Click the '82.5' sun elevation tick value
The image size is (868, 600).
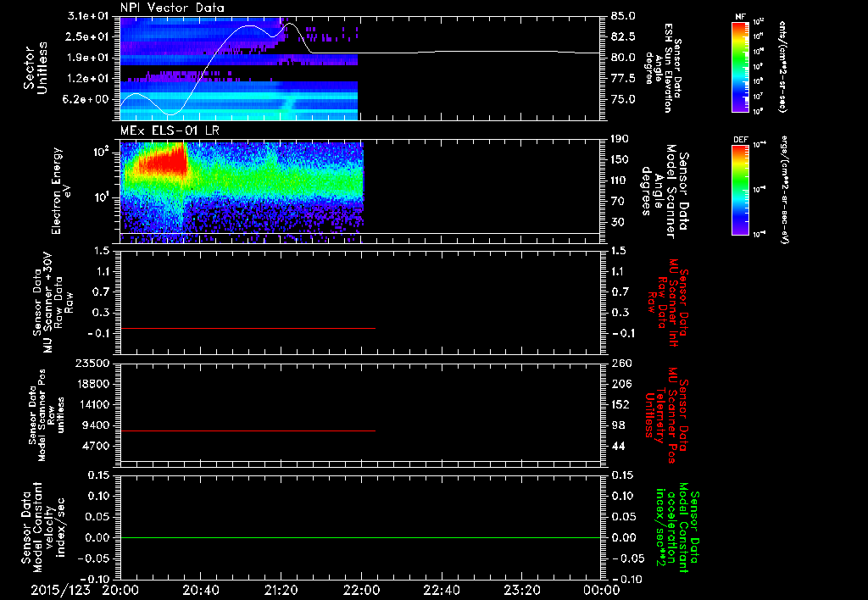623,36
